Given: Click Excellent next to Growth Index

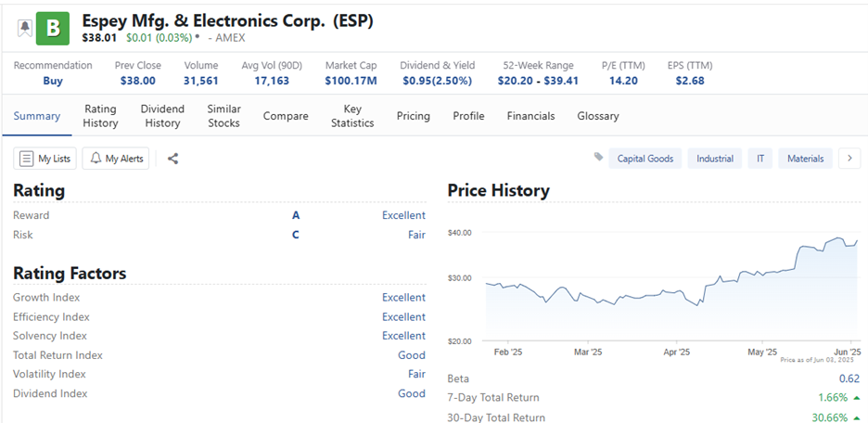Looking at the screenshot, I should pyautogui.click(x=403, y=298).
